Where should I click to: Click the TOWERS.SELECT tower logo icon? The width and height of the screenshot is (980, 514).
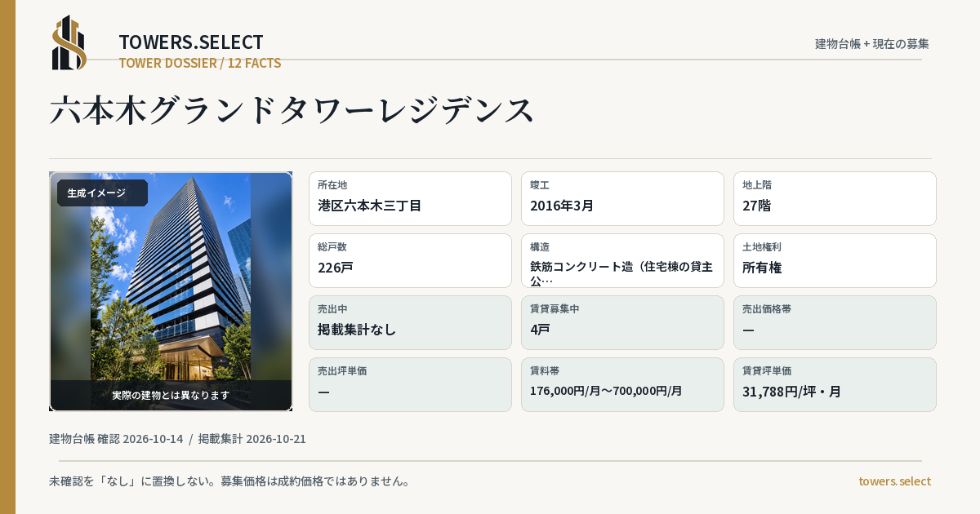[69, 42]
